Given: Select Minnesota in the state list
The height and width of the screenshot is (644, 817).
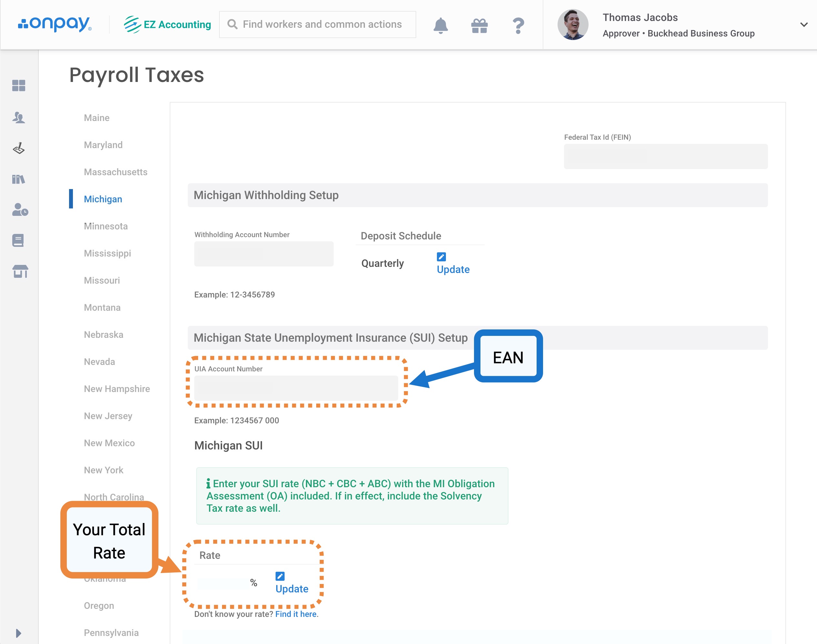Looking at the screenshot, I should tap(106, 226).
